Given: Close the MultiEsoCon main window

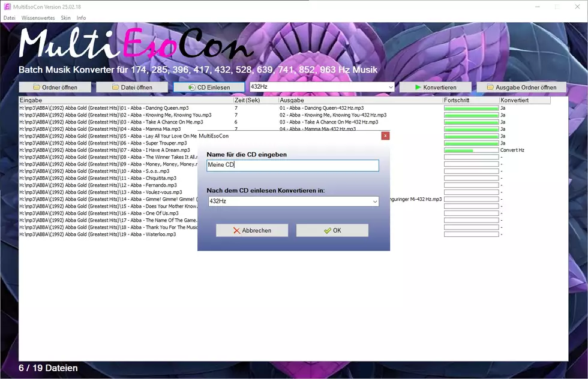Looking at the screenshot, I should 577,7.
